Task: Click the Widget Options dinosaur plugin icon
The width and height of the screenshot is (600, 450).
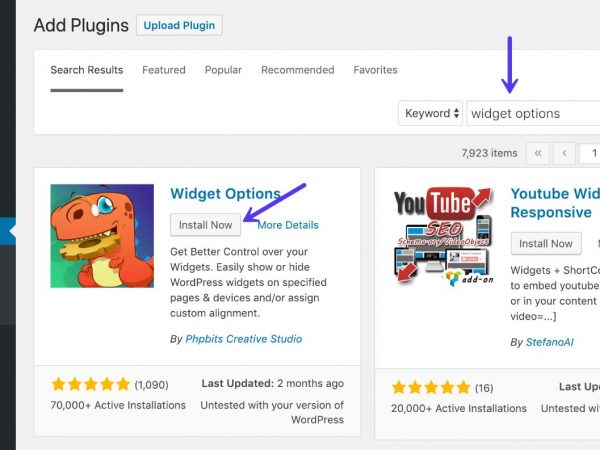Action: (x=102, y=236)
